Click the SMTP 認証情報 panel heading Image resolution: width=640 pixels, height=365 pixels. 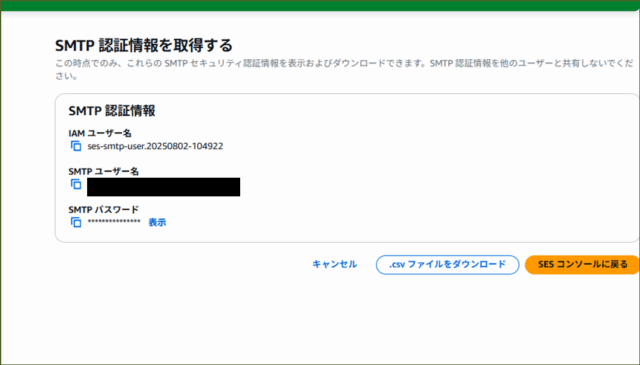[112, 111]
